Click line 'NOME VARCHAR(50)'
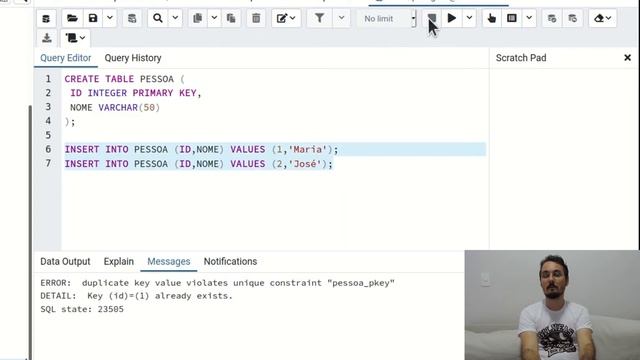Viewport: 640px width, 360px height. click(x=115, y=107)
